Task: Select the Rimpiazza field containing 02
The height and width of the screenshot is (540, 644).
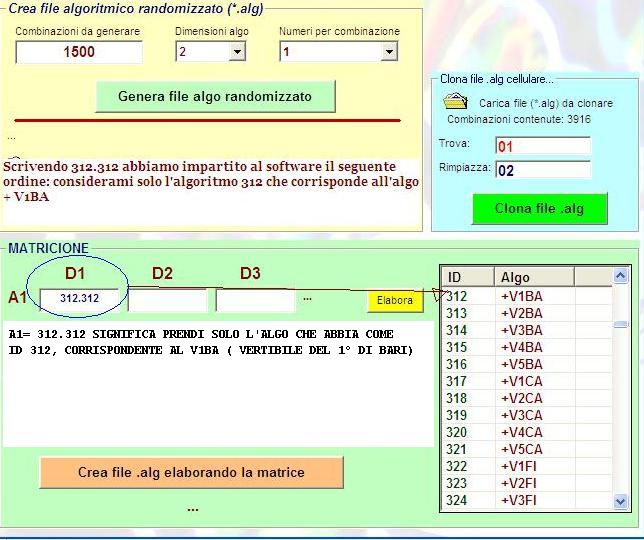Action: [543, 170]
